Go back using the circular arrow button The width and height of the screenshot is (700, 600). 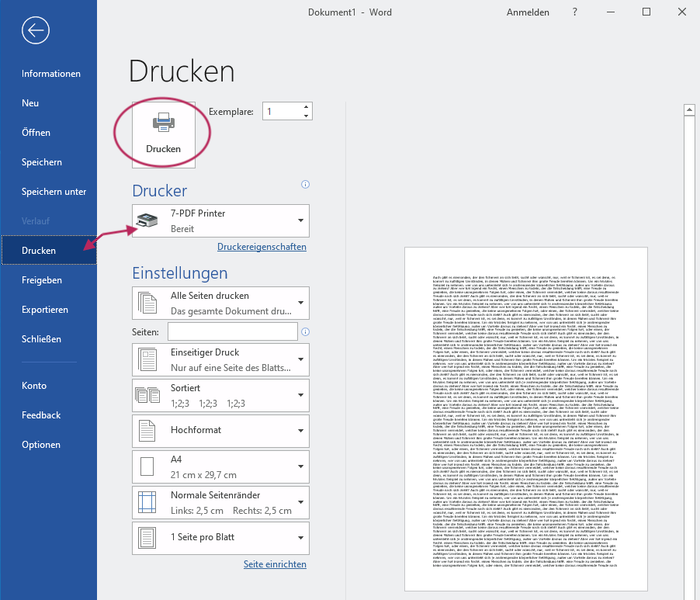pos(35,30)
